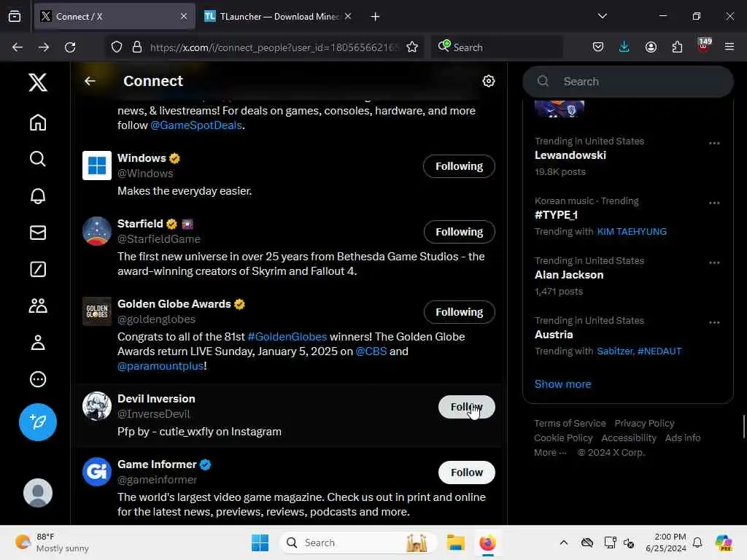Open more options for #TYPE_1 trend

[x=713, y=203]
